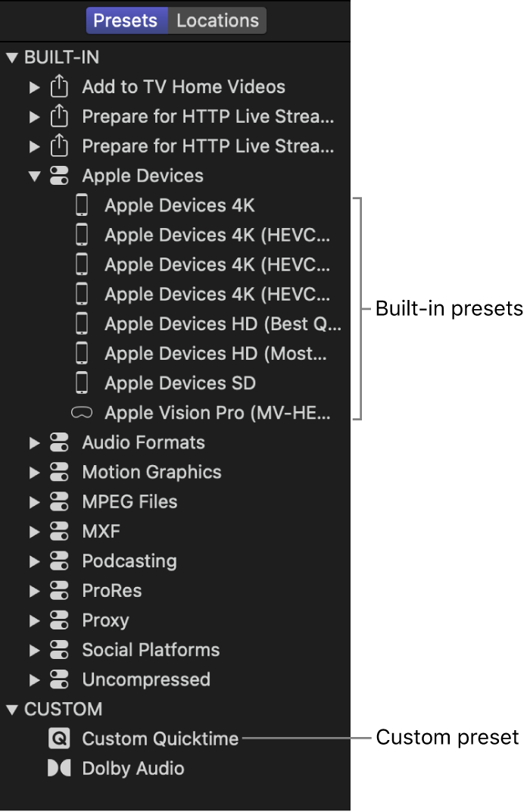
Task: Click the phone icon for Apple Devices 4K
Action: point(83,205)
